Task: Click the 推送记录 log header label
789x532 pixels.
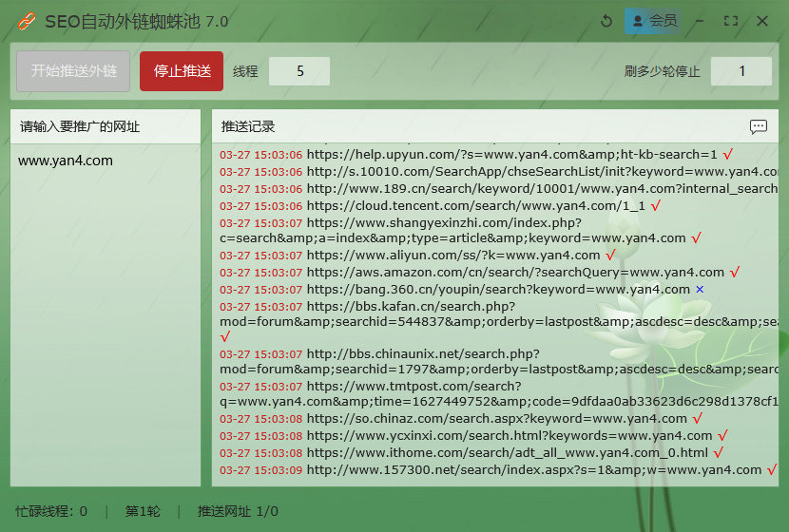Action: coord(248,126)
